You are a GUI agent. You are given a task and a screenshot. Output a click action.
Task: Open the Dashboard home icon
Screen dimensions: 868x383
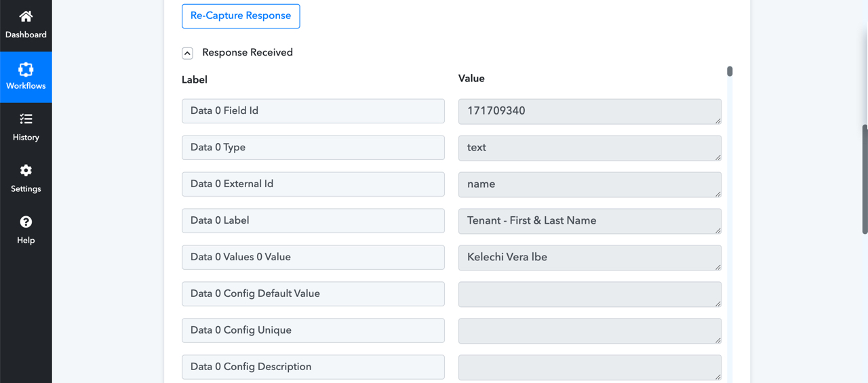[x=26, y=16]
